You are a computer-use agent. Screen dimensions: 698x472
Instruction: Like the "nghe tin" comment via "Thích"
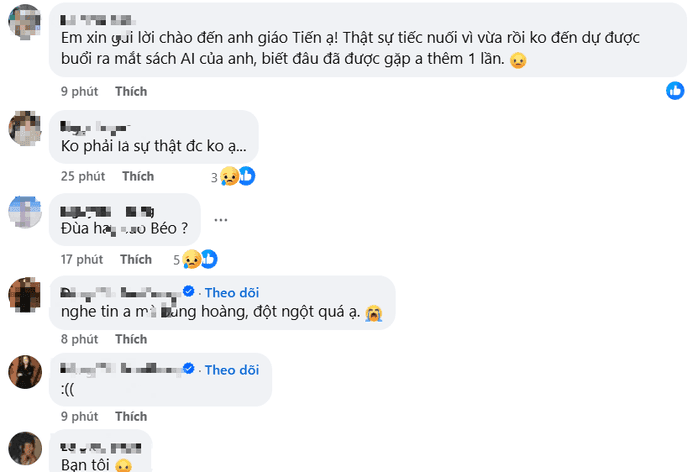(131, 339)
